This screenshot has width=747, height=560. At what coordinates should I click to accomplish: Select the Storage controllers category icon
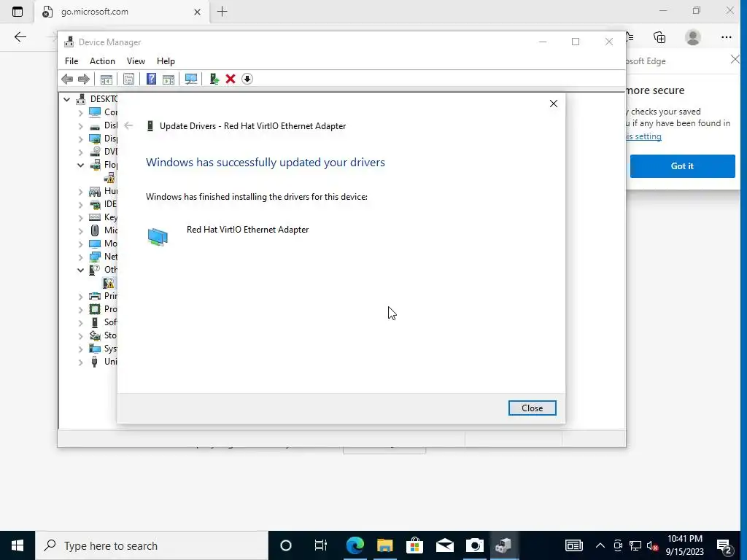pos(95,335)
